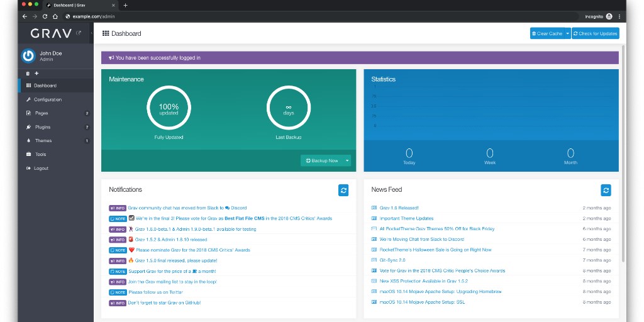Image resolution: width=644 pixels, height=322 pixels.
Task: Open 'Apache Setup: Upgrading Homebrew' news item
Action: tap(440, 292)
